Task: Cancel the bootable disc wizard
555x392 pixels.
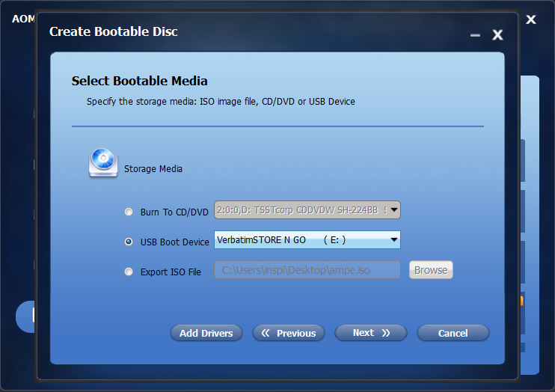Action: pyautogui.click(x=453, y=333)
